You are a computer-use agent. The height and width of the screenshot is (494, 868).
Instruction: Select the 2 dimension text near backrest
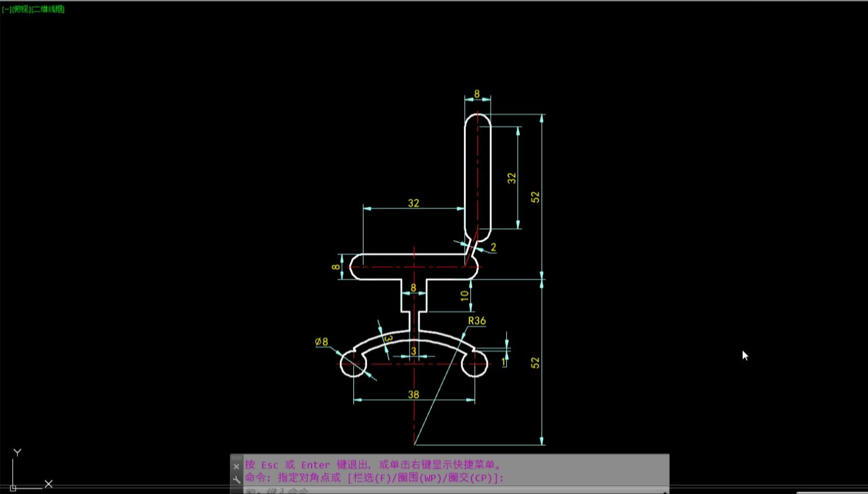tap(493, 247)
